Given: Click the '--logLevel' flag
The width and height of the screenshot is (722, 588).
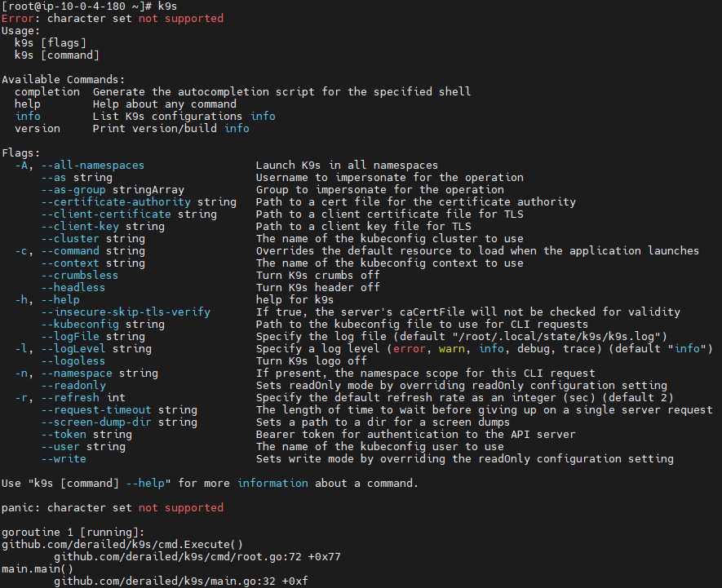Looking at the screenshot, I should tap(73, 348).
